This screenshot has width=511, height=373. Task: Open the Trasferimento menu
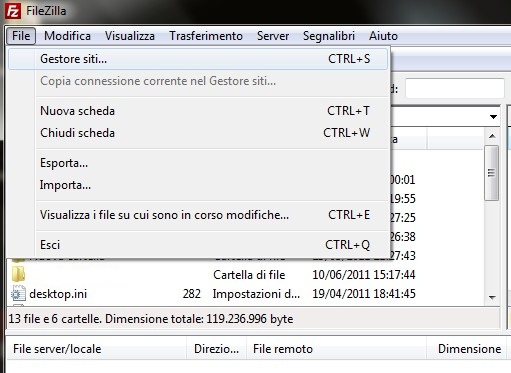click(x=206, y=36)
